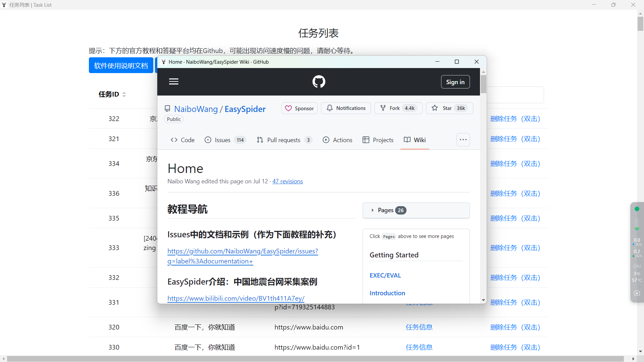Click the GitHub logo

tap(319, 81)
